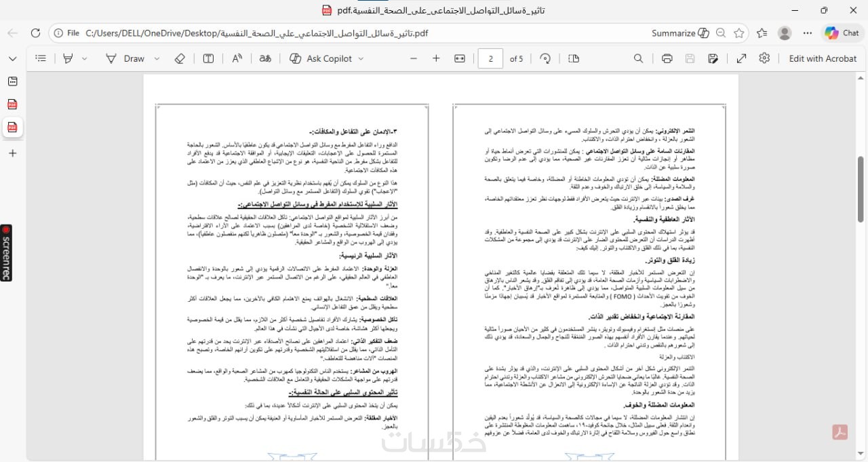View site information File icon
868x462 pixels.
click(x=66, y=33)
